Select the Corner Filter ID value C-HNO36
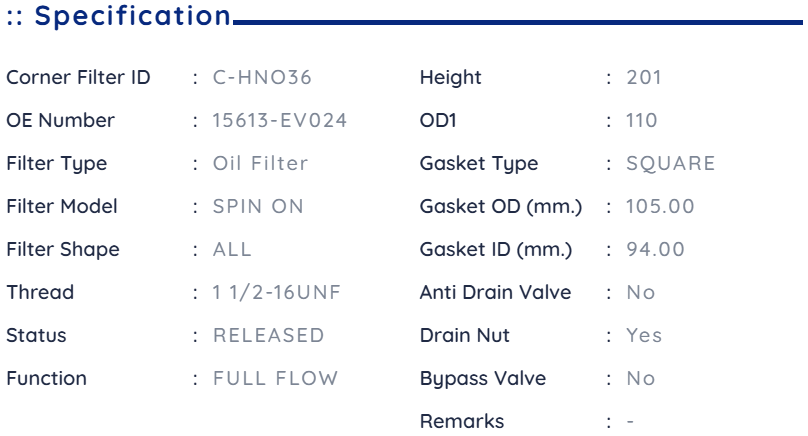This screenshot has width=808, height=436. coord(262,78)
